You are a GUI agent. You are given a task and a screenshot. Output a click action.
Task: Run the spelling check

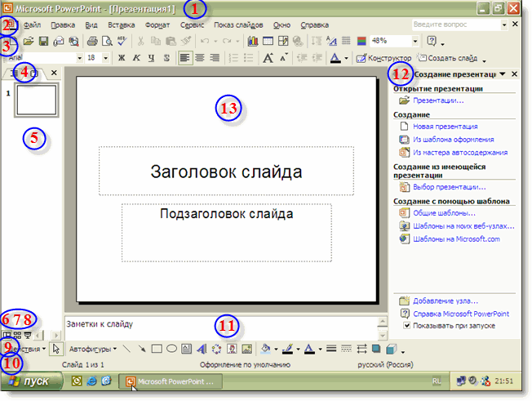click(122, 42)
